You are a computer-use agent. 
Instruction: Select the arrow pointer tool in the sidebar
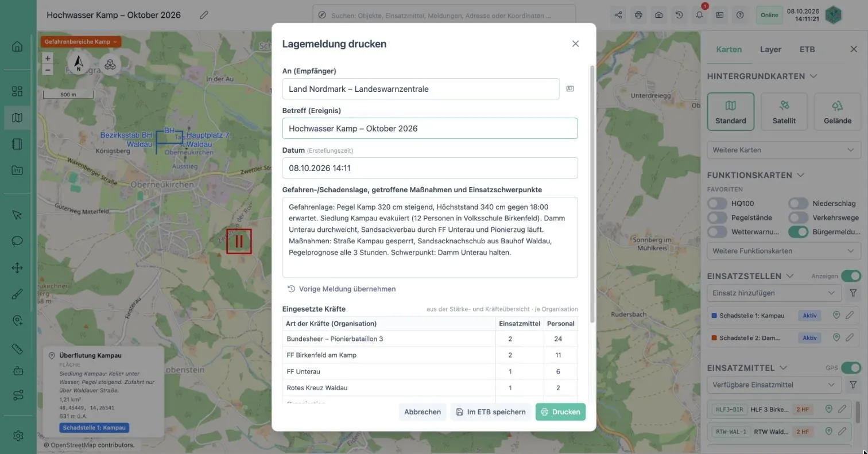pyautogui.click(x=17, y=215)
